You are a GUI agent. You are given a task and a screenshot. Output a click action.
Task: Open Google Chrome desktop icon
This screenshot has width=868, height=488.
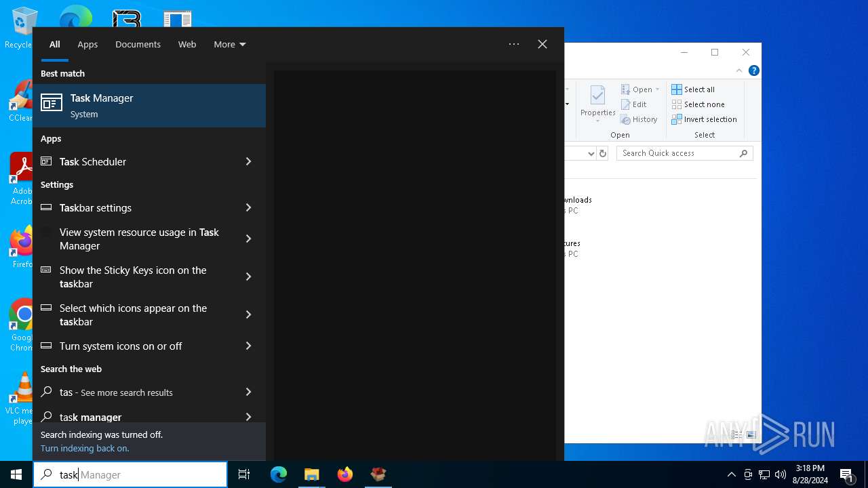22,325
